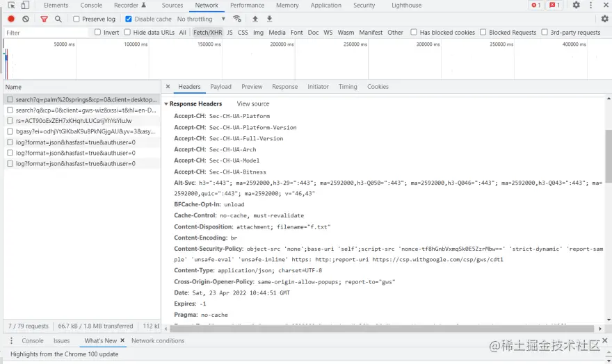Toggle the red filter funnel icon
612x364 pixels.
(x=44, y=19)
